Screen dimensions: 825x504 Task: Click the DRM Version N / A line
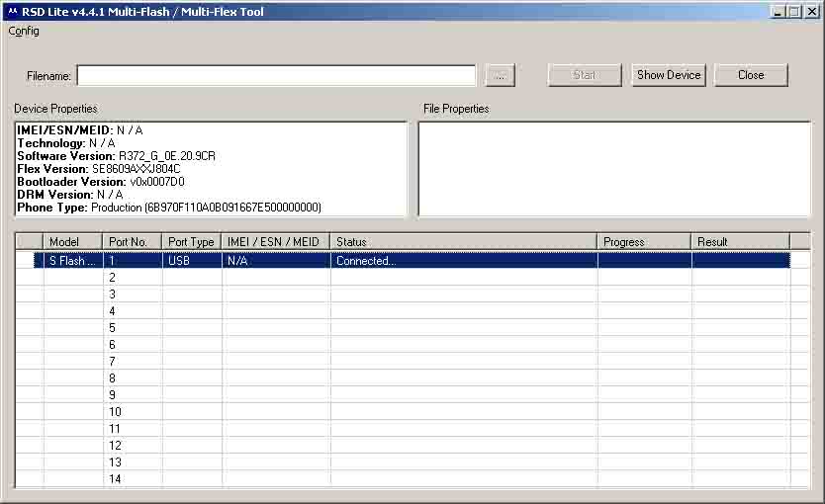(70, 195)
